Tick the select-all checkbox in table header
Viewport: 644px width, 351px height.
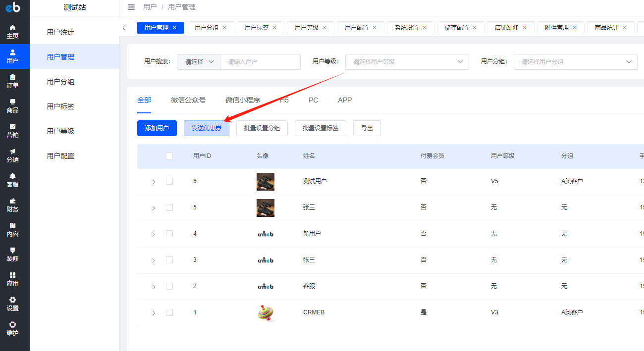click(169, 156)
